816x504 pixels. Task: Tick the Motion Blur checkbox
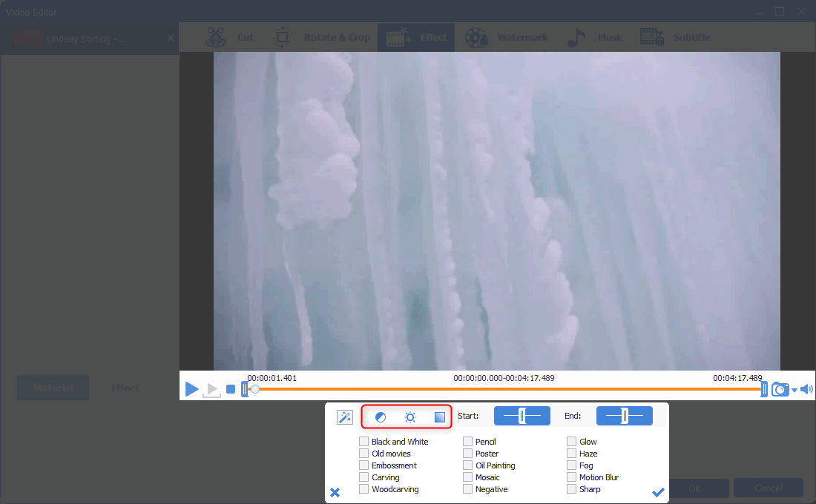[x=572, y=477]
